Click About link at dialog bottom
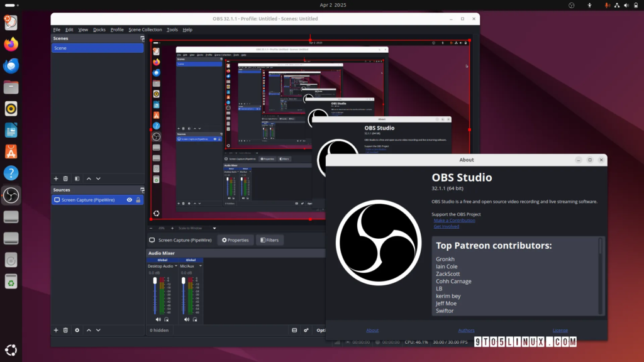This screenshot has height=362, width=644. pos(372,330)
